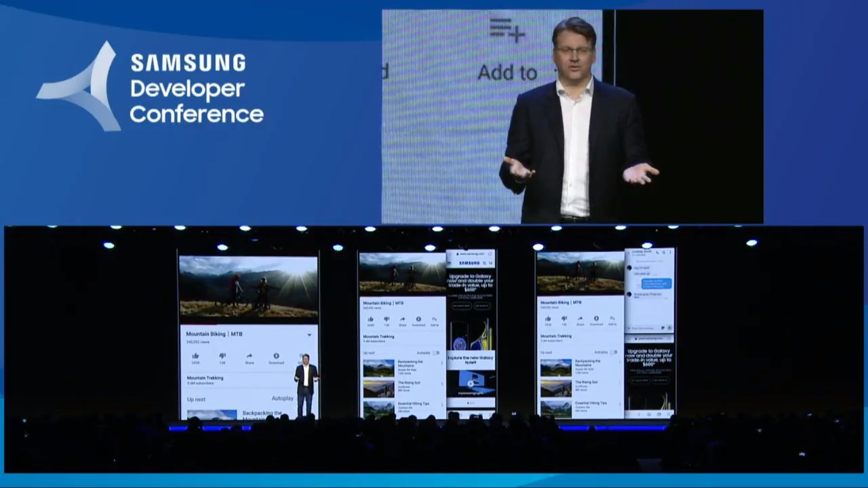The height and width of the screenshot is (488, 868).
Task: Click the Download icon on the middle stage screen
Action: point(418,319)
